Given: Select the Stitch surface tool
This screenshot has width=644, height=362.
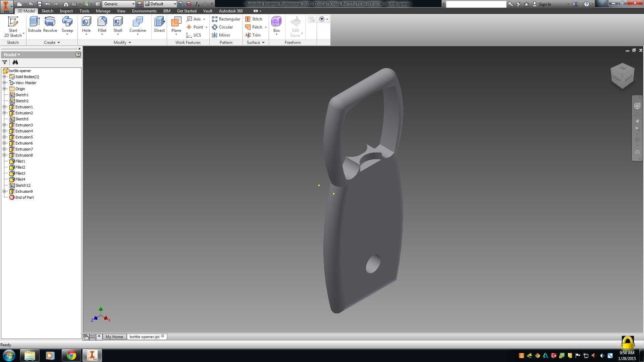Looking at the screenshot, I should click(254, 19).
